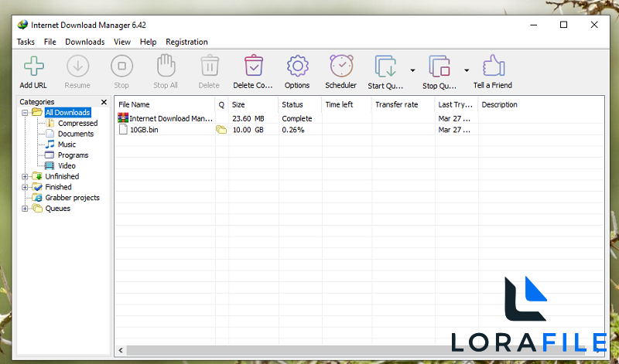Click the Stop download icon
Viewport: 619px width, 364px height.
(121, 66)
